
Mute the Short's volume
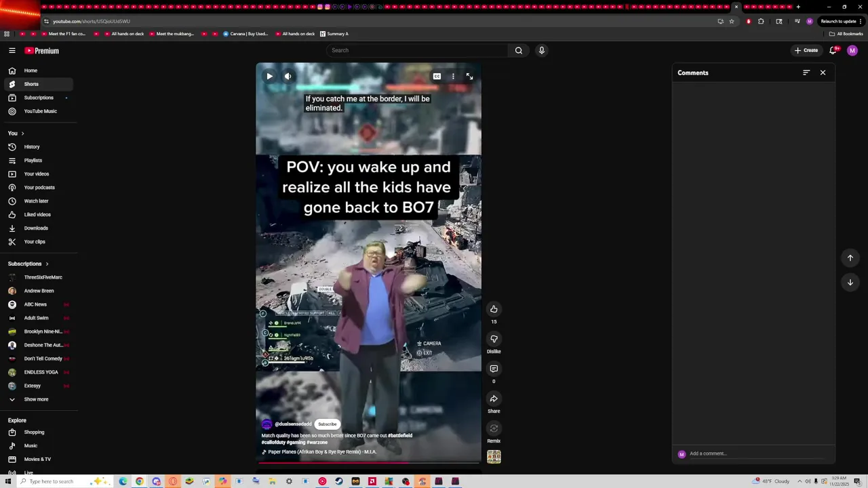tap(288, 77)
